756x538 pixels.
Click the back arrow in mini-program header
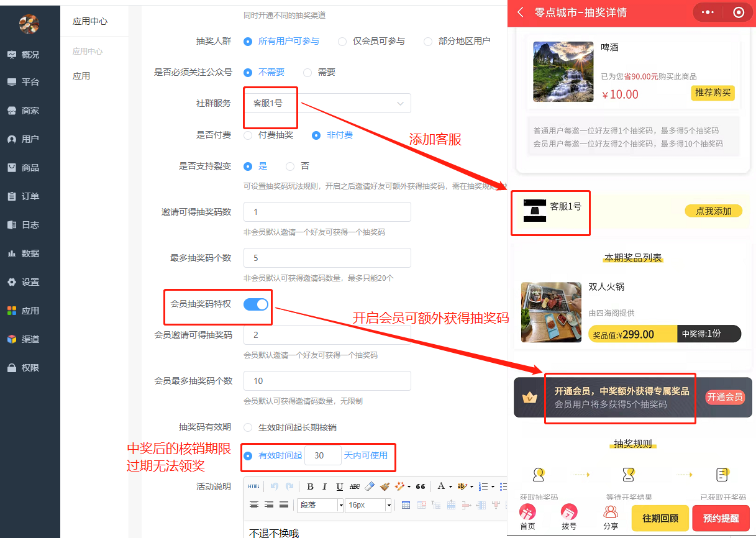pyautogui.click(x=521, y=12)
